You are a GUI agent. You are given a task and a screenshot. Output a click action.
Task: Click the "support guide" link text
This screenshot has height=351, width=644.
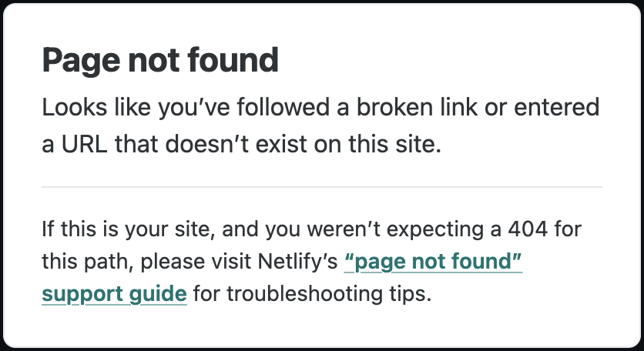click(x=114, y=294)
